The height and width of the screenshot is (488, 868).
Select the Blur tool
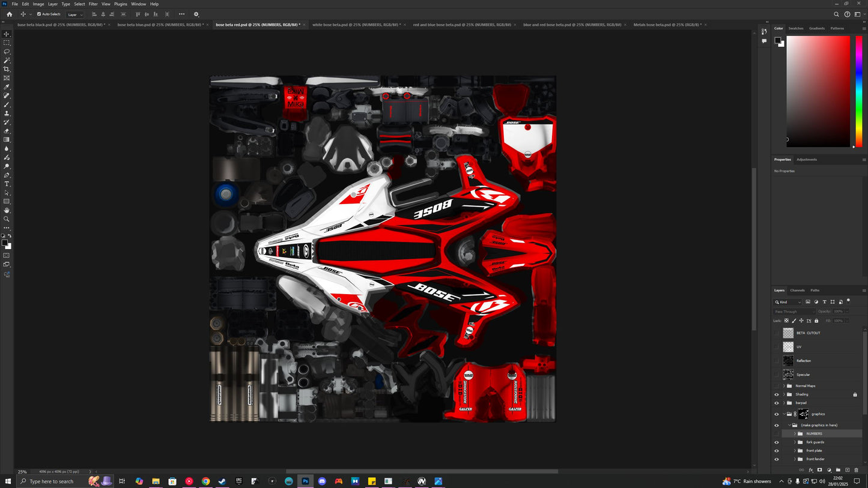pos(7,148)
